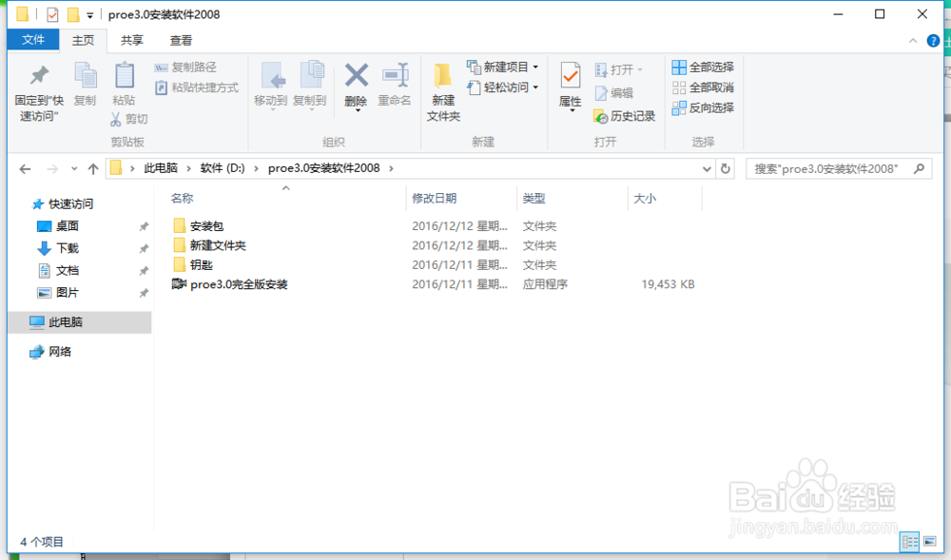The width and height of the screenshot is (951, 560).
Task: Open the 共享 ribbon tab
Action: point(131,40)
